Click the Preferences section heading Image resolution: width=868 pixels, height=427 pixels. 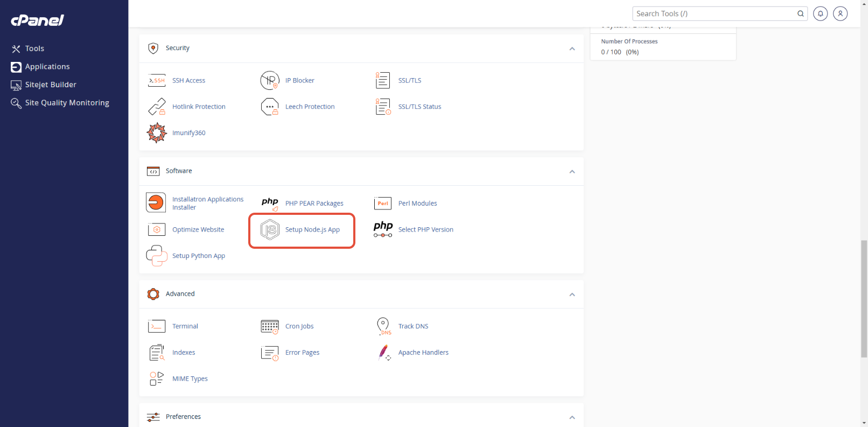click(183, 417)
